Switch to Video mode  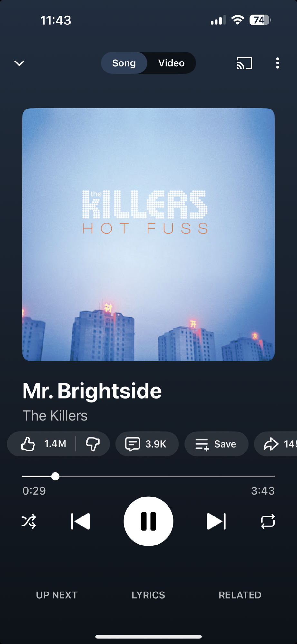(171, 63)
